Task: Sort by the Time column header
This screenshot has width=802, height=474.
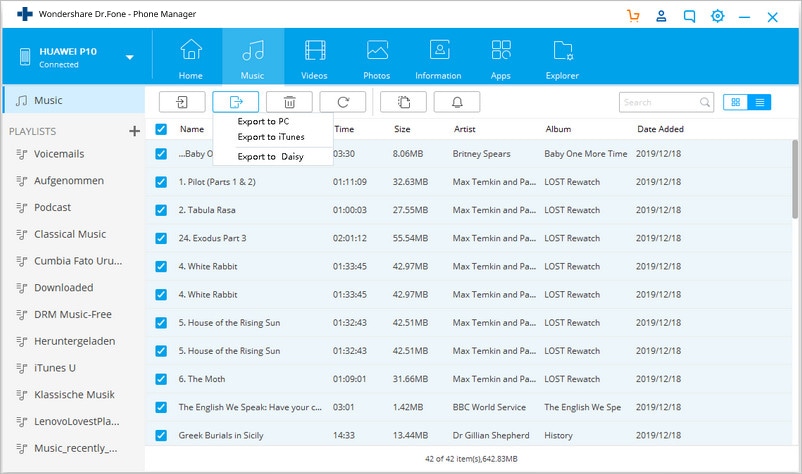Action: [x=344, y=129]
